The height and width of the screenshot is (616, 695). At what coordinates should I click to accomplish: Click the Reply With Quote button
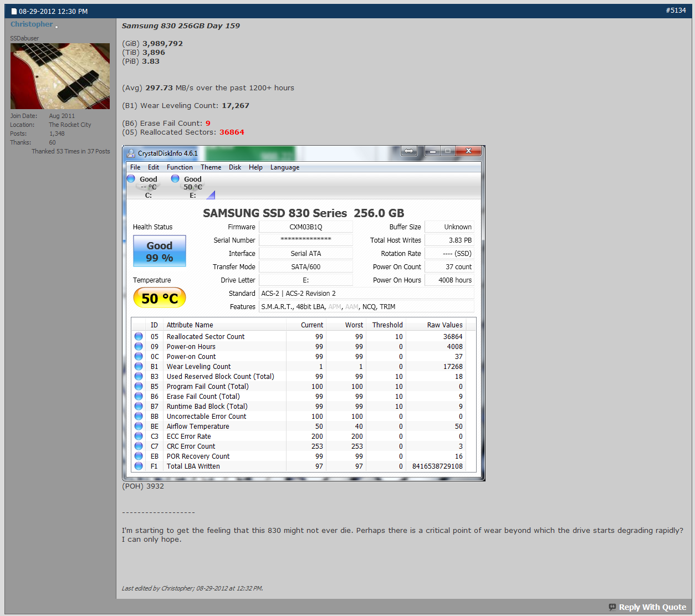647,607
